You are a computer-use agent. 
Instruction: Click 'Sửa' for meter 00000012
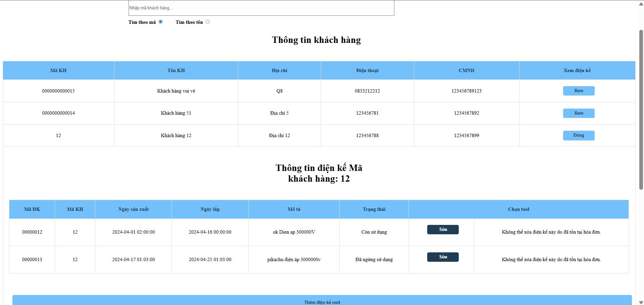(443, 230)
